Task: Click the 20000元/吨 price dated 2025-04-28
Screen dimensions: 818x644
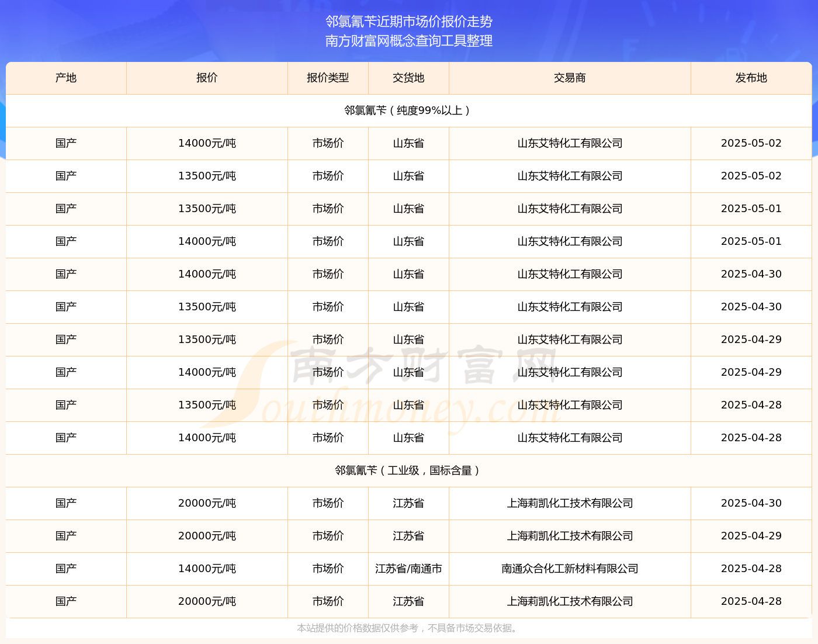Action: [207, 601]
